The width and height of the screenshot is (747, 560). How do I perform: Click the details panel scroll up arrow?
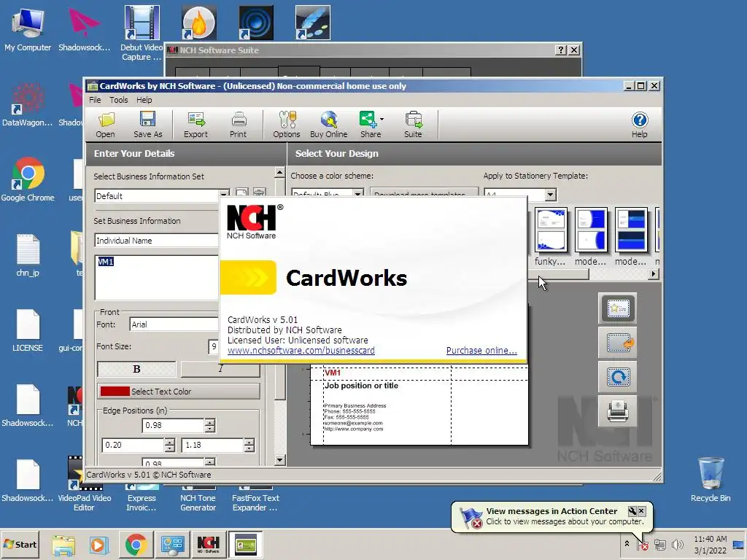click(x=280, y=173)
